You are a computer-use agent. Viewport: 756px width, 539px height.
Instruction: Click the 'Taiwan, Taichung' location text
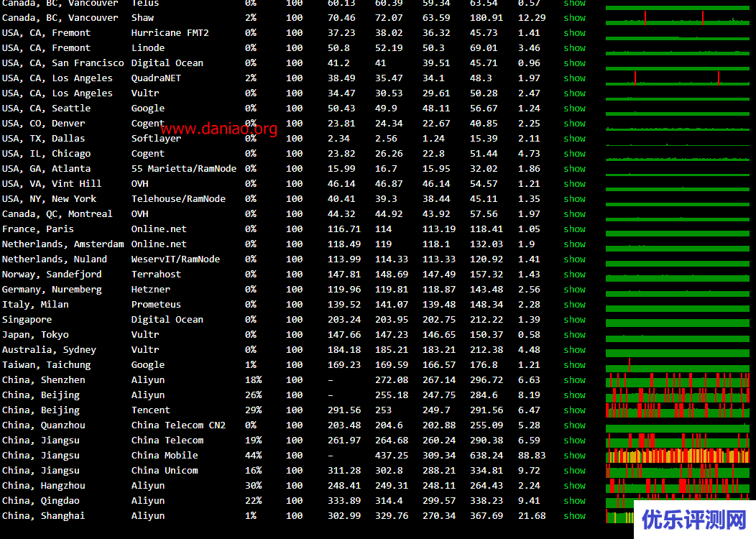point(46,365)
